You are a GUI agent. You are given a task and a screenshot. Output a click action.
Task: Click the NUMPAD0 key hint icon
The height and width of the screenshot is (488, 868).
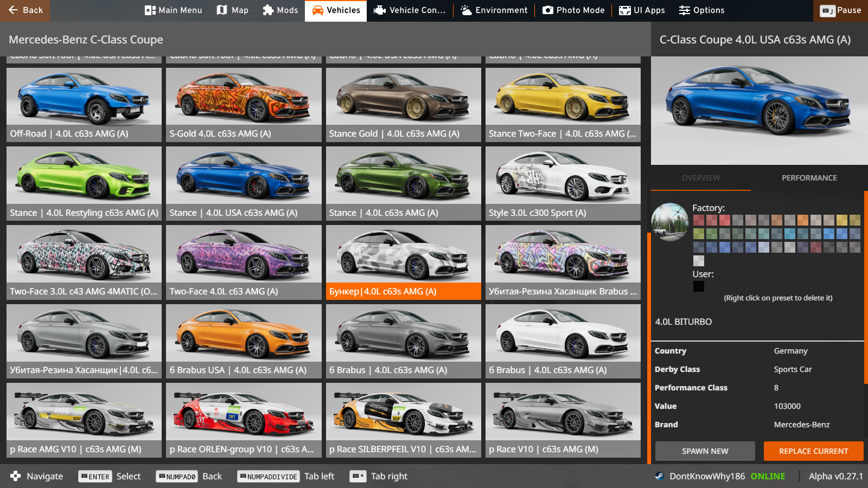(177, 477)
